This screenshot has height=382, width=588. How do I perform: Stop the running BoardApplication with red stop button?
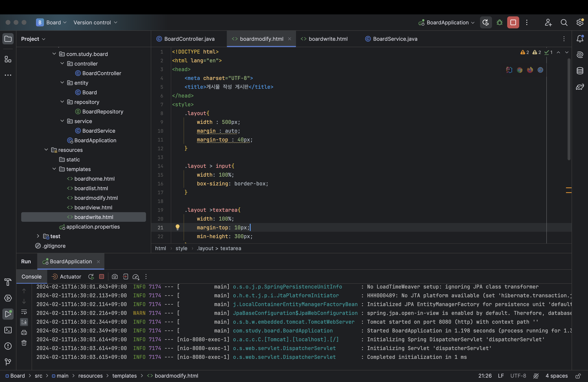pyautogui.click(x=513, y=22)
